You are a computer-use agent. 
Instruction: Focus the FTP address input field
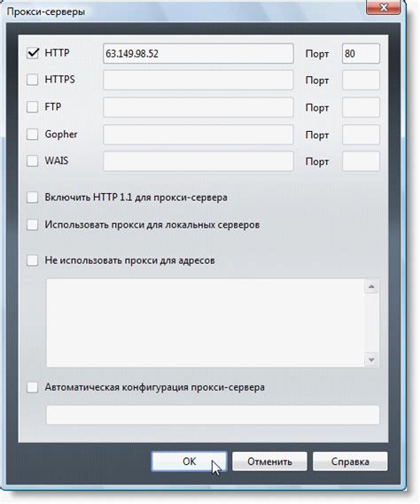[198, 107]
